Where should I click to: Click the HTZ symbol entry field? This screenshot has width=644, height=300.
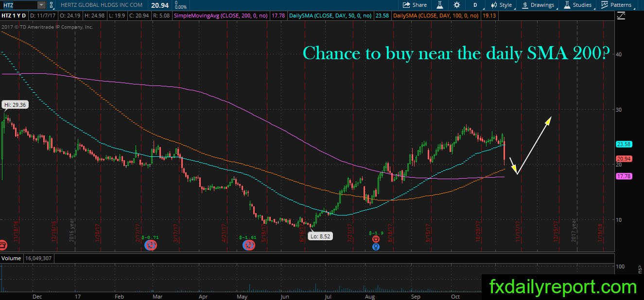18,5
